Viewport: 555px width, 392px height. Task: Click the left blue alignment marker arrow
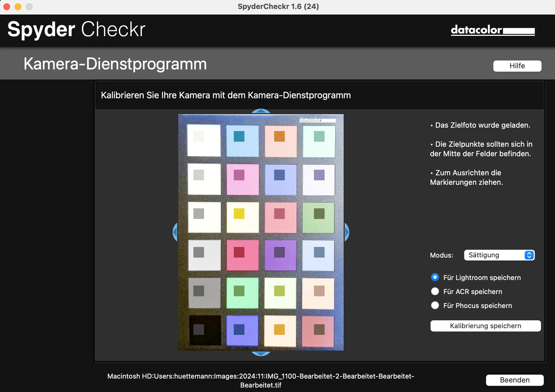pos(175,232)
